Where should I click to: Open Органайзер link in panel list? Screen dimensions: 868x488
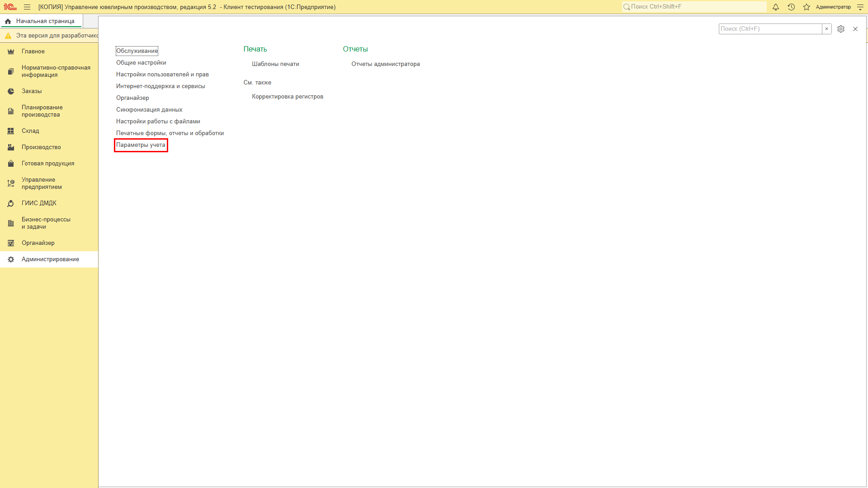coord(132,98)
